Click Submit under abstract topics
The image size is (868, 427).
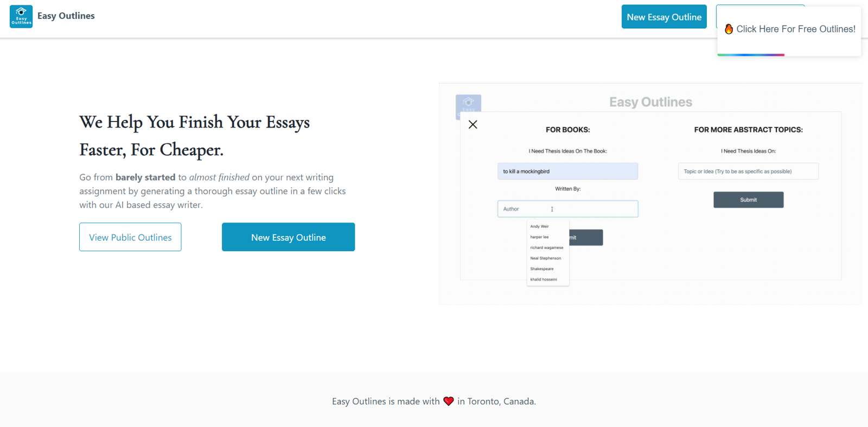tap(748, 200)
